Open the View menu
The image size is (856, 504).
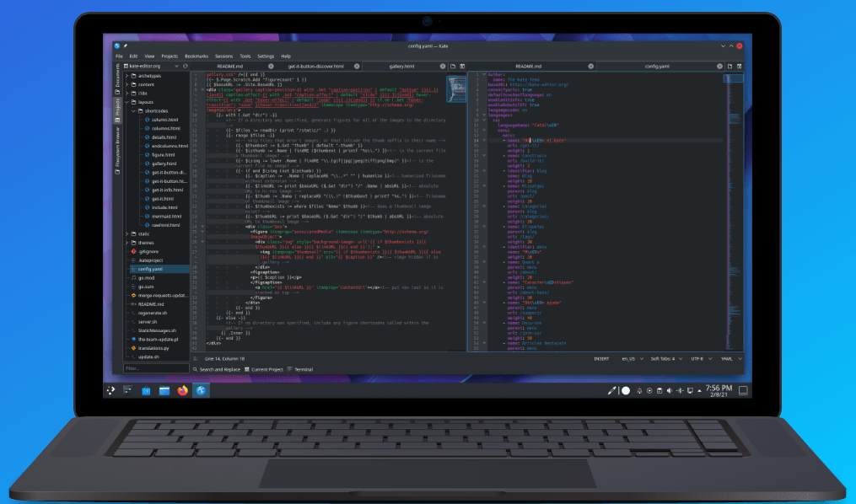pos(149,56)
